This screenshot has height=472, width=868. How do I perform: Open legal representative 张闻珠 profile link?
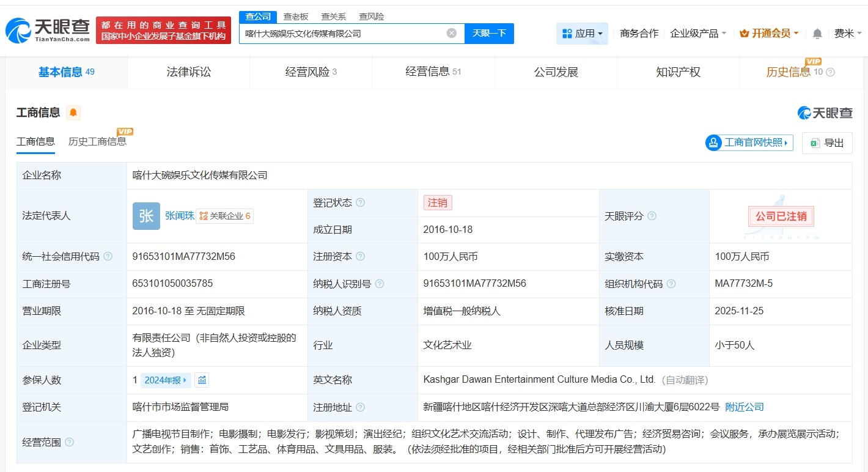pos(181,215)
